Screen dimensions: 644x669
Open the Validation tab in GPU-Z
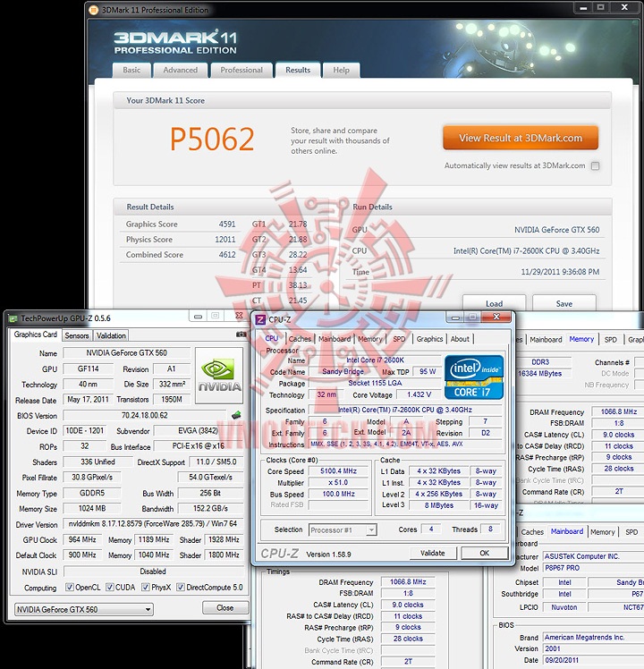pos(111,335)
